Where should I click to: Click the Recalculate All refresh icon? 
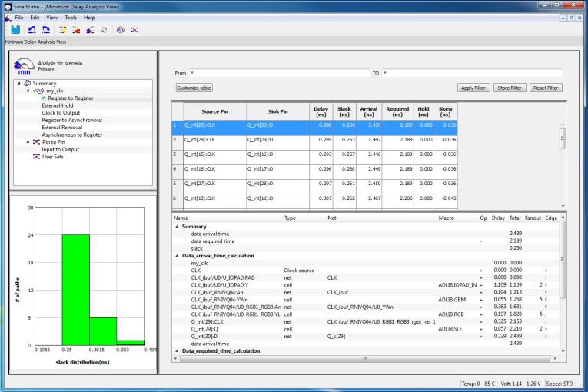[x=104, y=30]
